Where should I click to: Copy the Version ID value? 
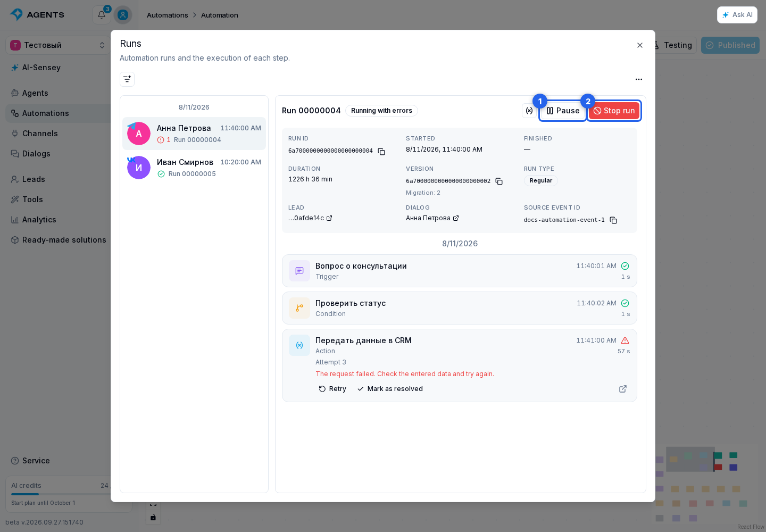point(499,181)
